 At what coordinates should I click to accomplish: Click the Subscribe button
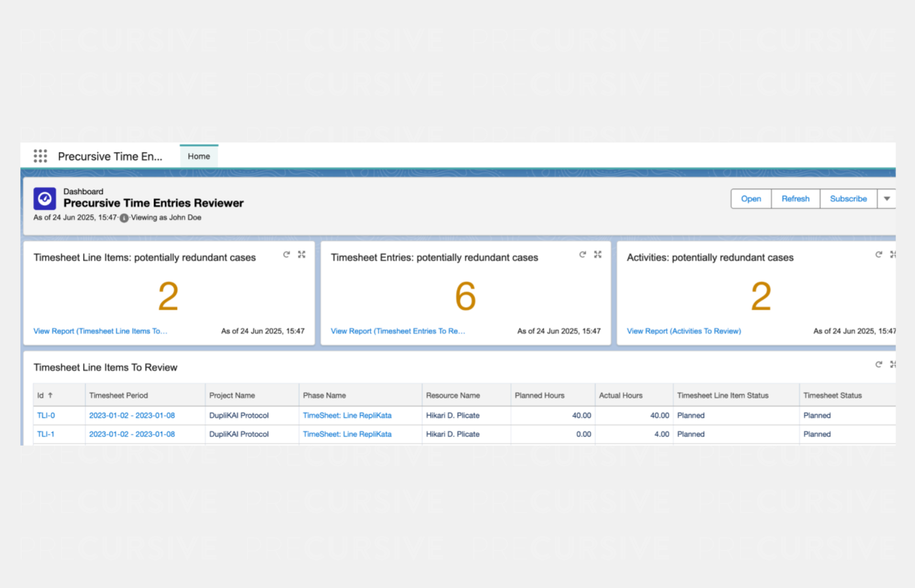point(848,199)
